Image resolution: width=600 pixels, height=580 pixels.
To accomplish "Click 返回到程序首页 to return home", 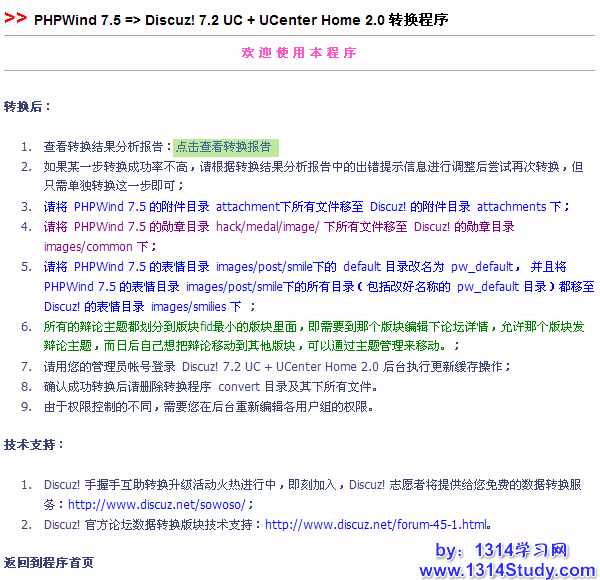I will click(x=48, y=563).
